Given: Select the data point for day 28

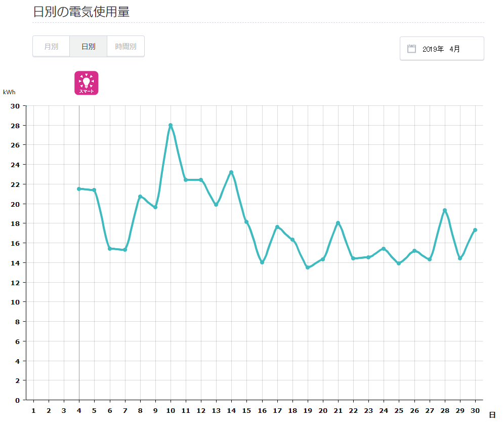Looking at the screenshot, I should [445, 210].
